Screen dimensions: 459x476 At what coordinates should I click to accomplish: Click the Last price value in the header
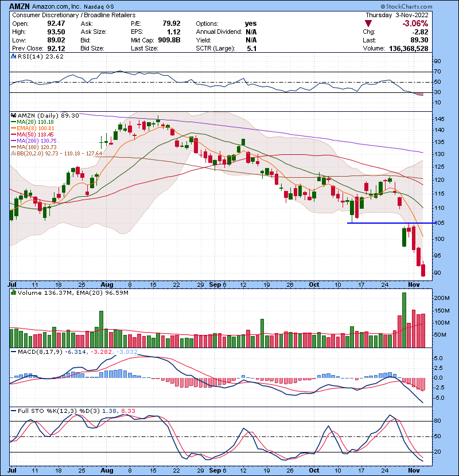click(x=420, y=40)
